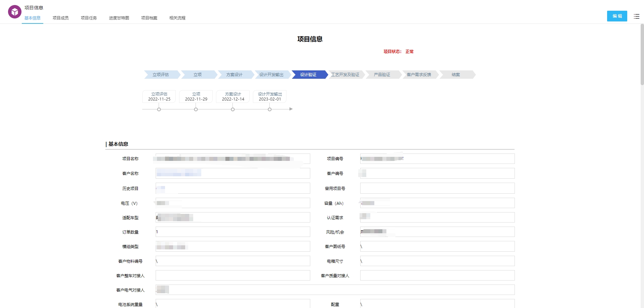Click the 立项评估 2022-11-25 timeline card
The image size is (644, 308).
[x=159, y=97]
